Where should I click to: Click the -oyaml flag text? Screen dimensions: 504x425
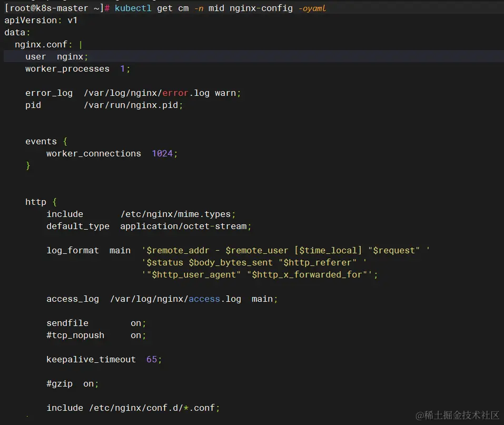pyautogui.click(x=312, y=8)
